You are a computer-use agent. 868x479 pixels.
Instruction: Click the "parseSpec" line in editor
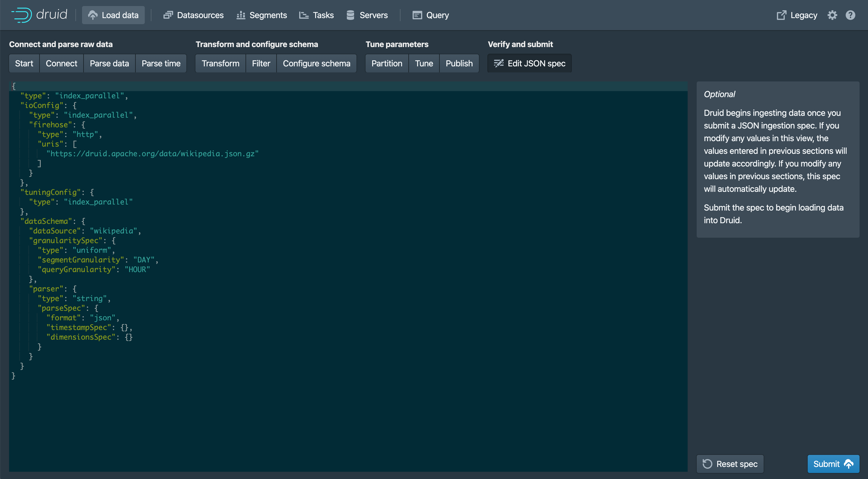pos(68,309)
